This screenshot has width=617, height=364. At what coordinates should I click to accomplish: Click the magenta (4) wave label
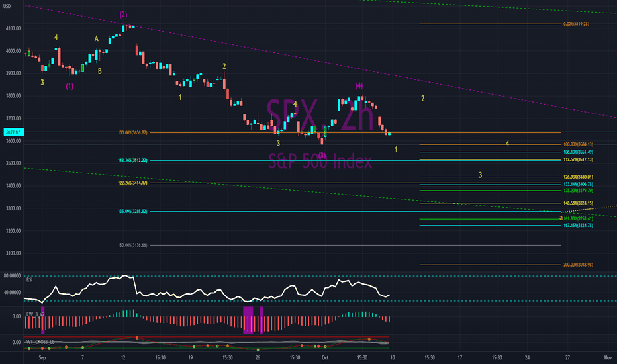coord(359,86)
